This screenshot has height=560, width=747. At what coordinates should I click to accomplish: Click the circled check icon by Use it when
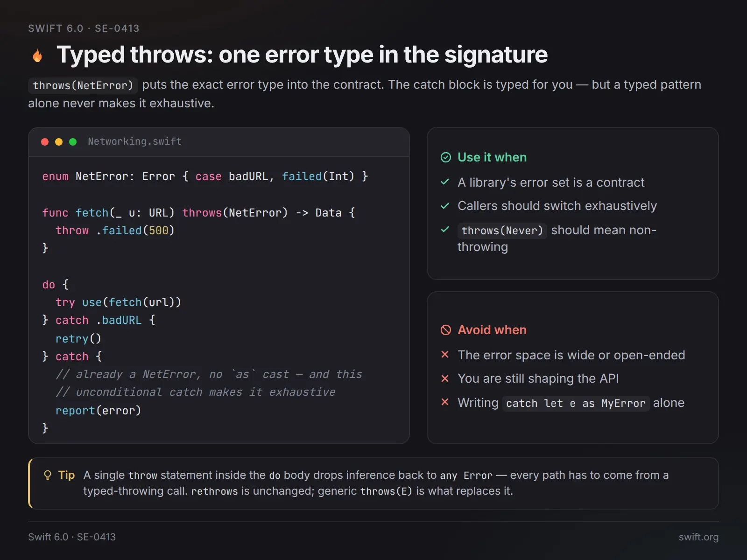(446, 157)
